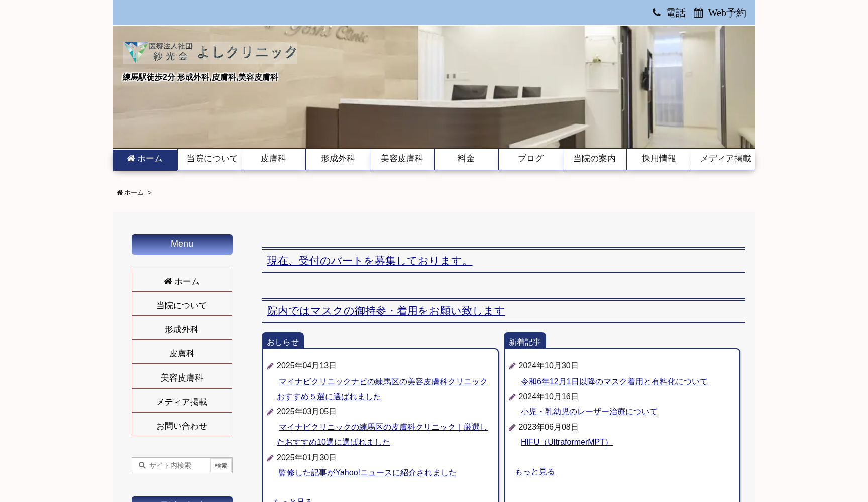
Task: Click the よしクリニック logo
Action: (x=210, y=53)
